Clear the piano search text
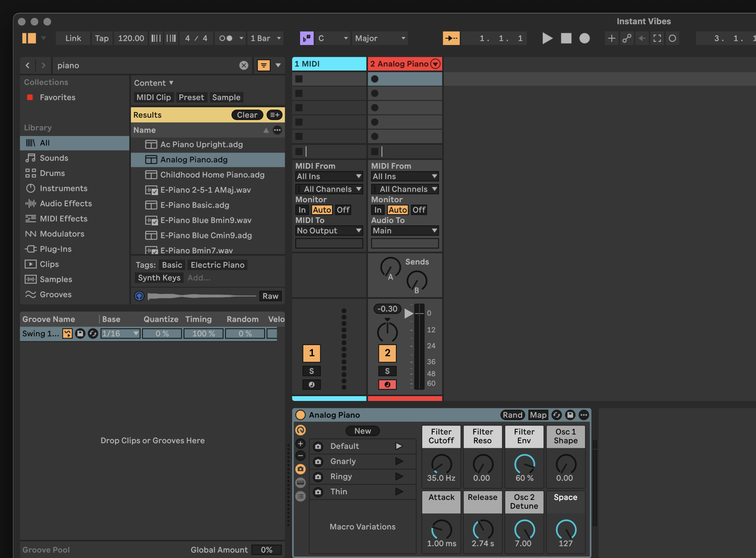The height and width of the screenshot is (558, 756). point(244,65)
